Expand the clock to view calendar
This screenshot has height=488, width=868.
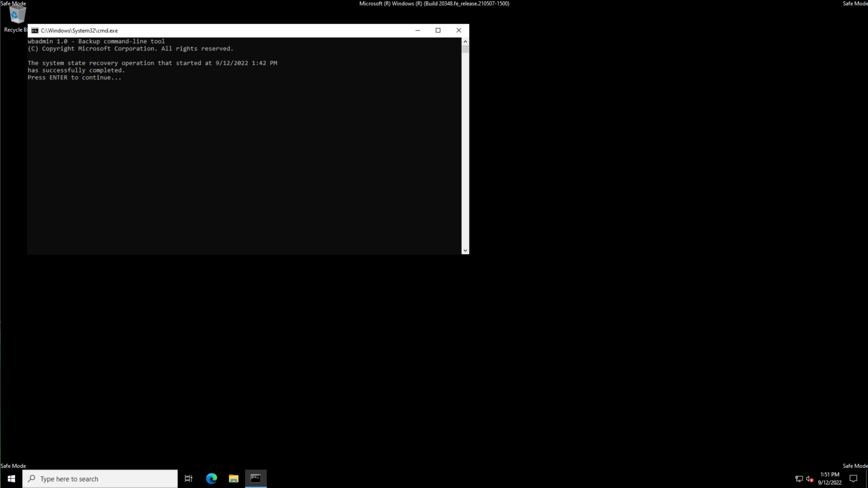[x=829, y=478]
